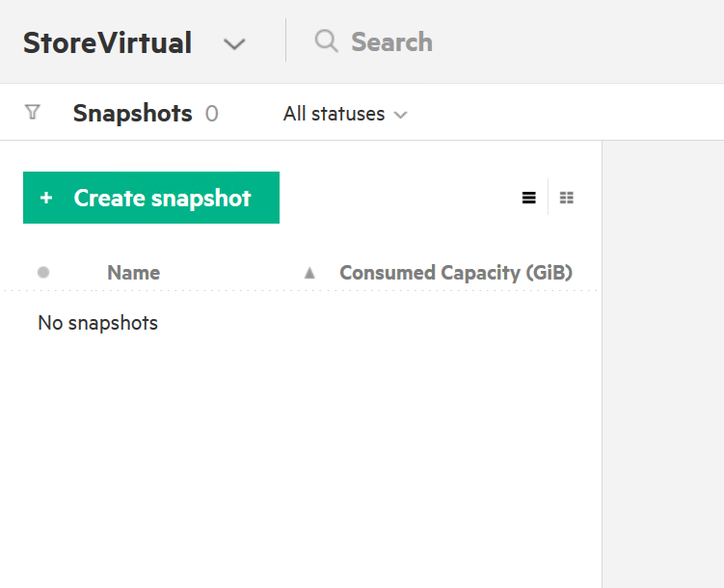Focus the Search field
The image size is (724, 588).
click(391, 42)
